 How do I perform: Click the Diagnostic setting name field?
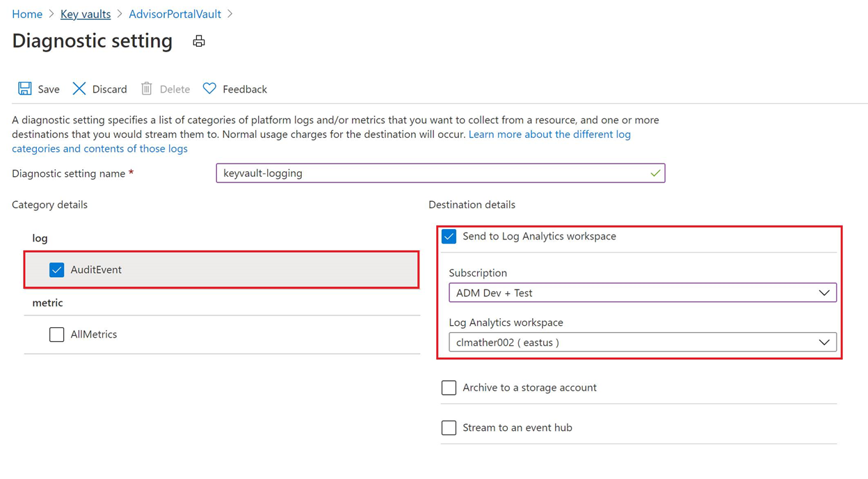[x=431, y=173]
